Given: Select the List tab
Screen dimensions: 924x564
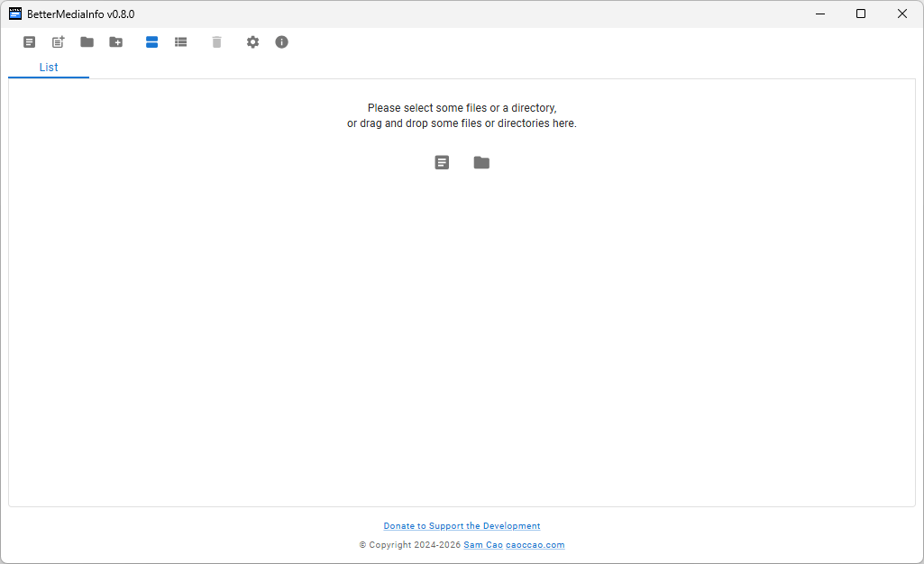Looking at the screenshot, I should point(49,68).
